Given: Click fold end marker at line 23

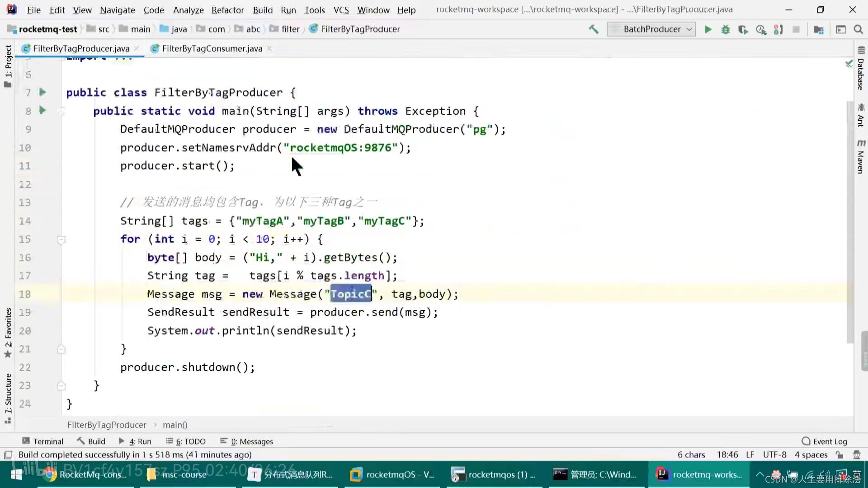Looking at the screenshot, I should click(61, 386).
